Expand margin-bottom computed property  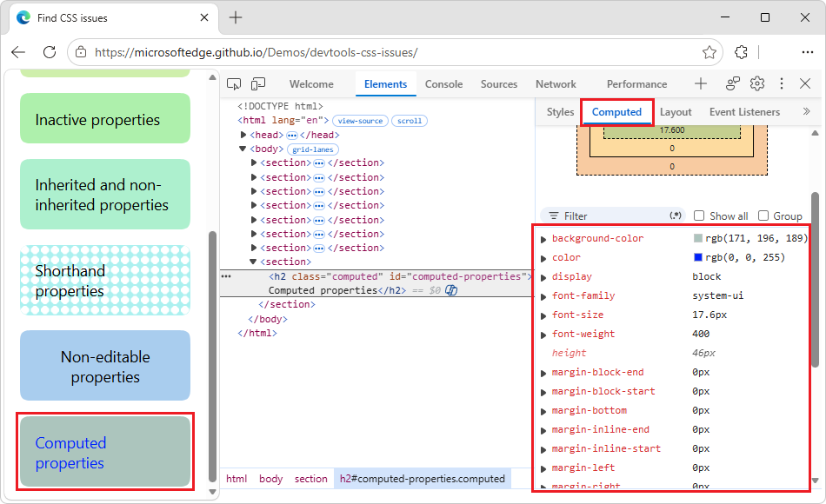click(x=543, y=411)
